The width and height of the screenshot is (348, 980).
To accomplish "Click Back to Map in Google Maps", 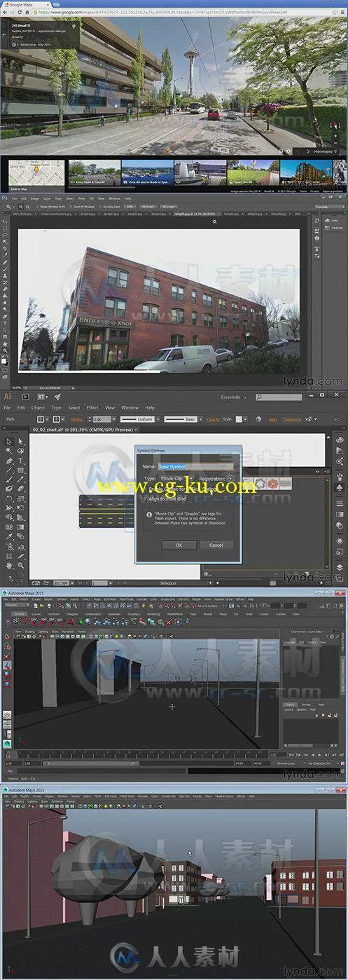I will (x=19, y=189).
